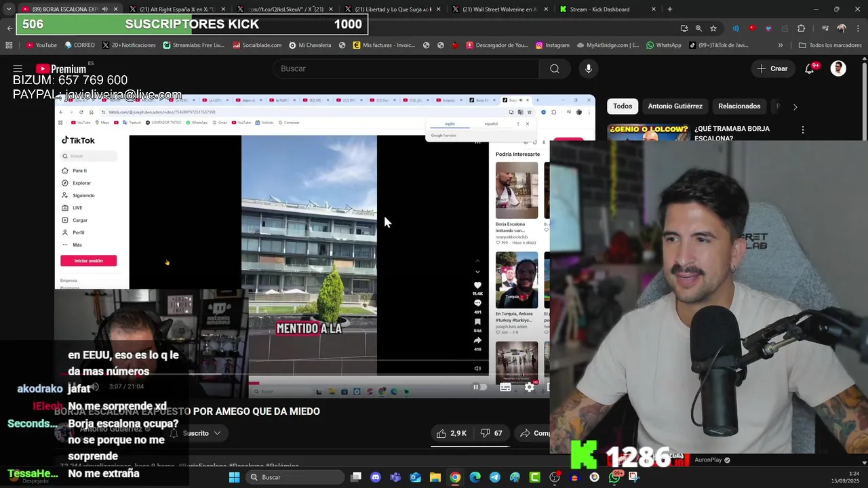868x488 pixels.
Task: Like the video with thumbs up 2,9 K
Action: click(x=451, y=433)
